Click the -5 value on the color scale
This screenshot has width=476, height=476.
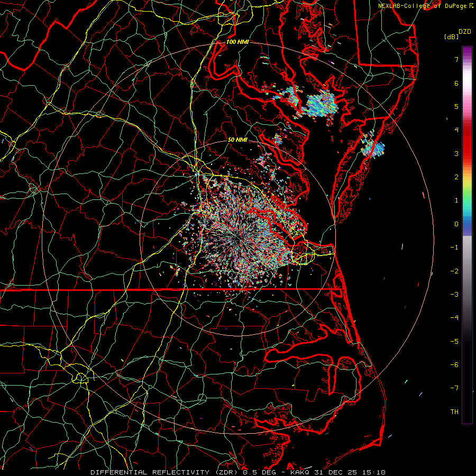[x=454, y=342]
